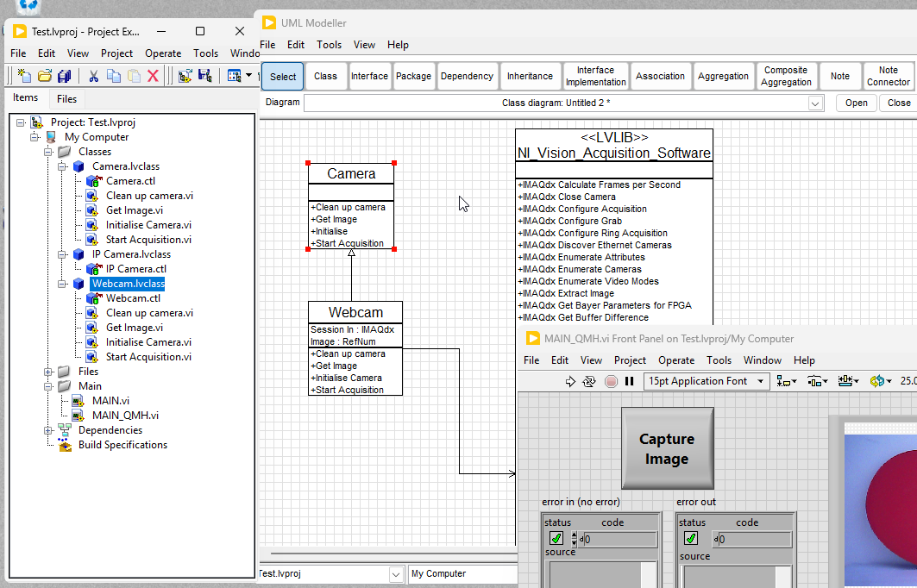917x588 pixels.
Task: Select Get Image.vi under Camera.lvclass
Action: (135, 210)
